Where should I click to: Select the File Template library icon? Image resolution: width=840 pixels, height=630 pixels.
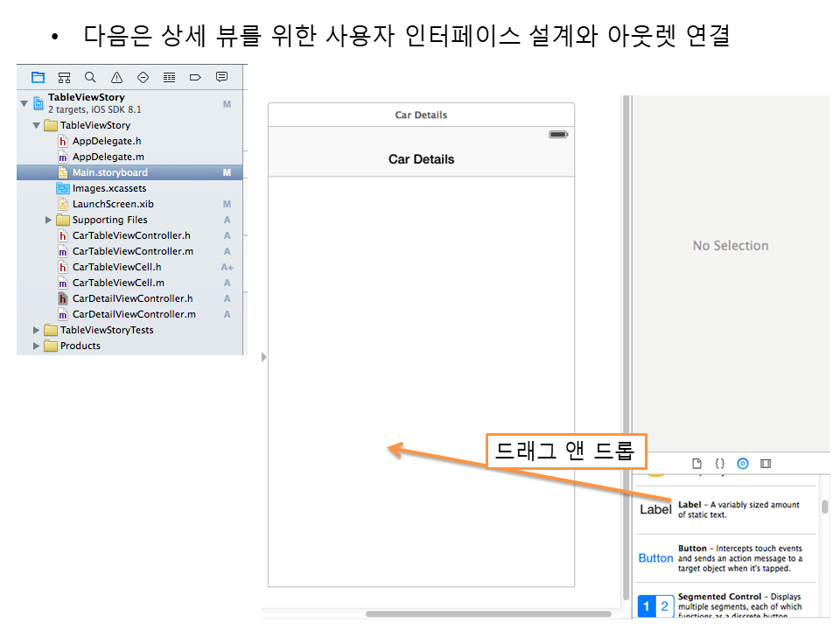(x=697, y=463)
